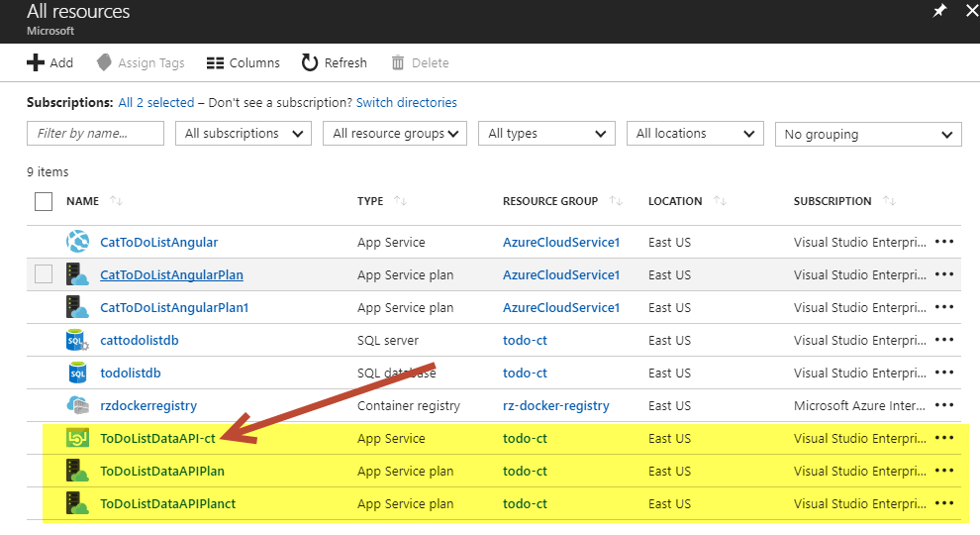Click the SQL server type cell

click(x=388, y=341)
